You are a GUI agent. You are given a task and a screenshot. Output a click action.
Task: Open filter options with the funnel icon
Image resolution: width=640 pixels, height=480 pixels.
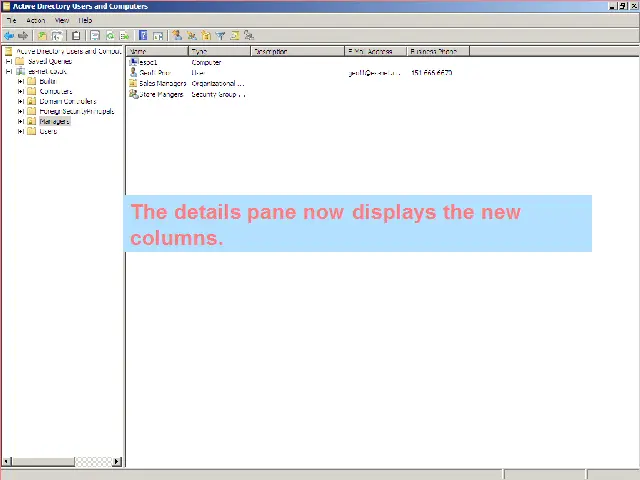coord(220,36)
